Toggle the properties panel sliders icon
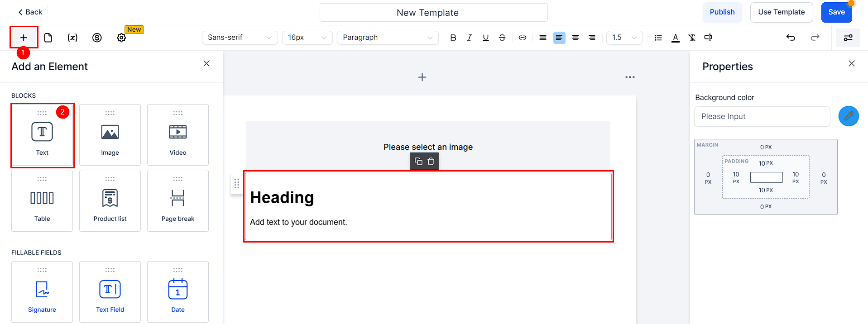 tap(848, 38)
